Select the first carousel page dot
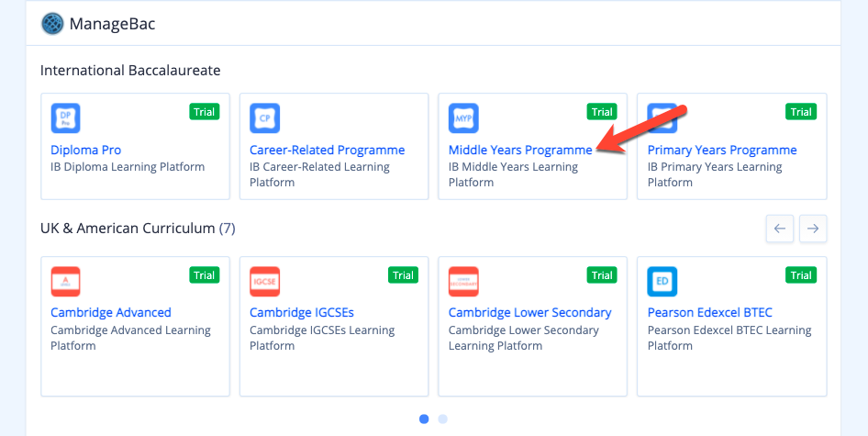 tap(424, 419)
